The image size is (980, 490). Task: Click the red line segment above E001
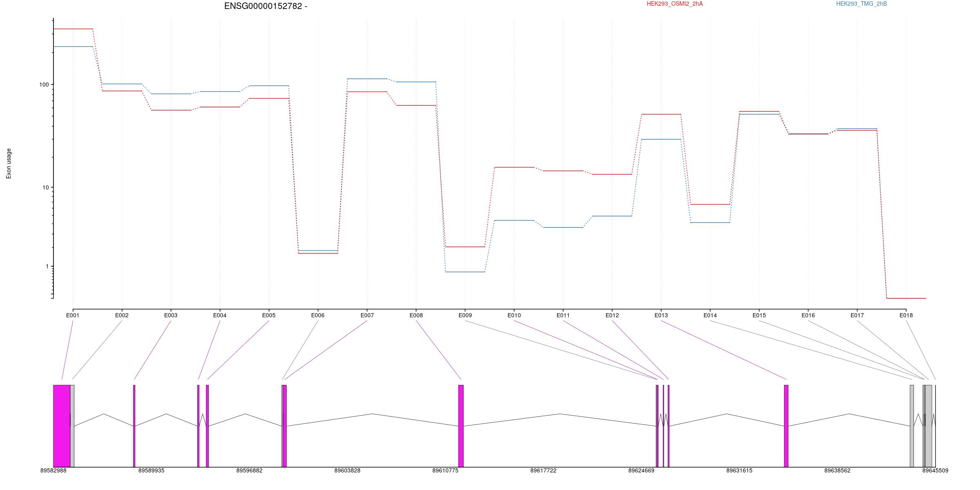(x=73, y=29)
